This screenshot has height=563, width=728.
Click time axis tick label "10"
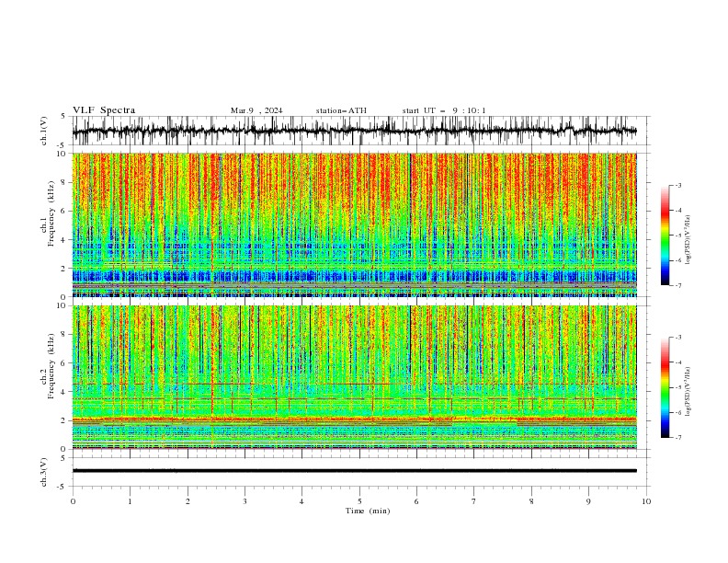(646, 501)
